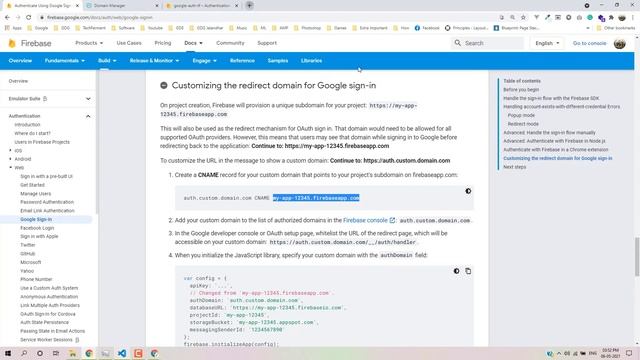Show hidden bookmarks overflow chevron

(588, 28)
